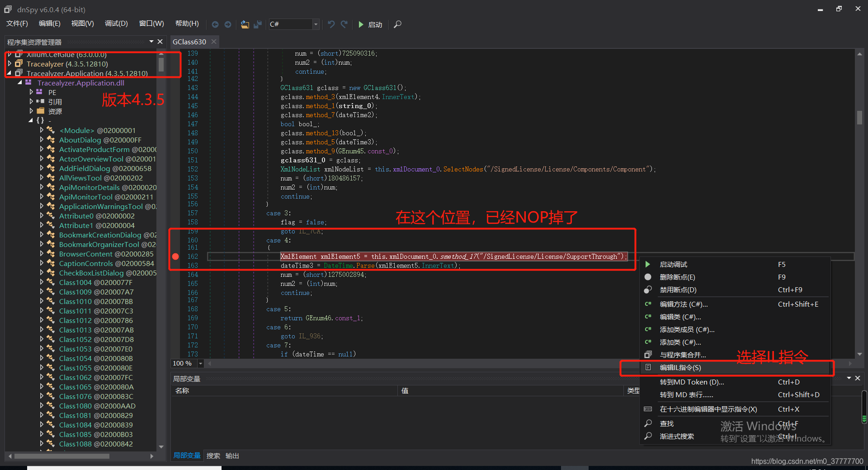Click the Edit IL Instructions menu icon
This screenshot has width=868, height=470.
point(648,367)
